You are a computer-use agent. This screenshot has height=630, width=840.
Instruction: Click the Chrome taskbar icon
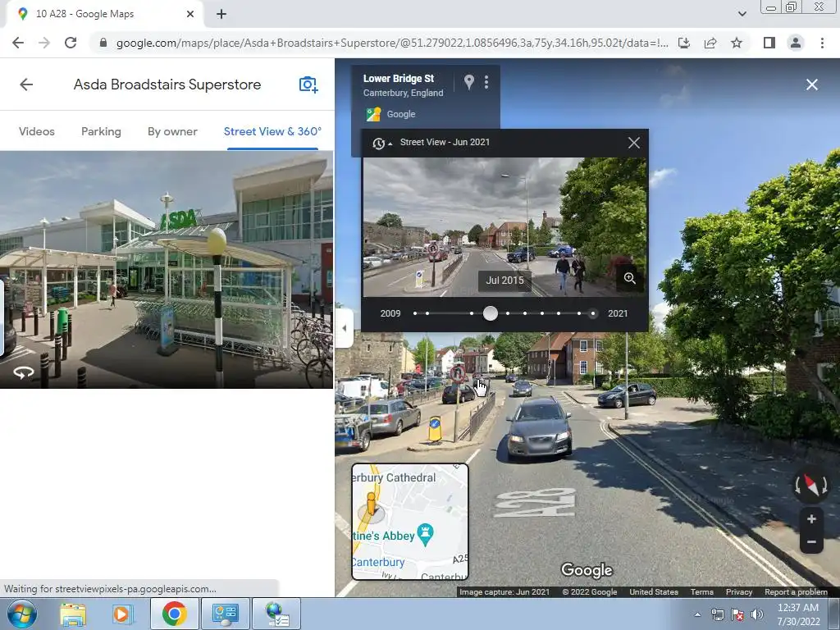[174, 614]
